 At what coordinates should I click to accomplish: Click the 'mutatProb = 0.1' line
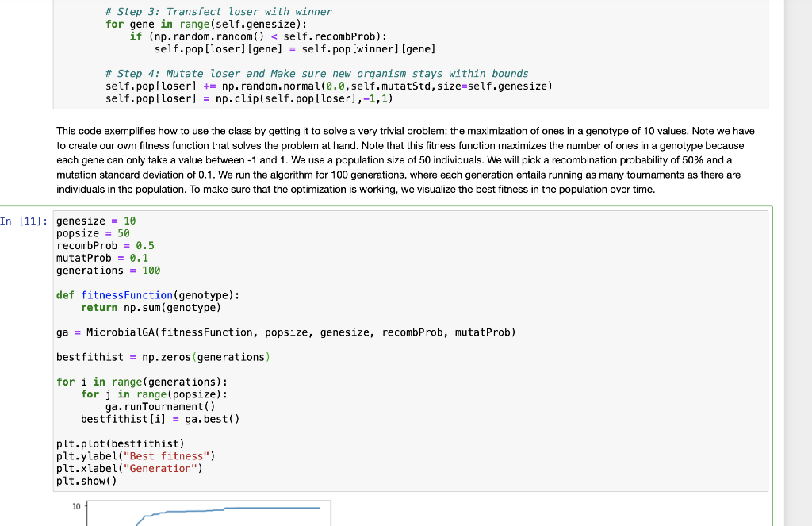(102, 258)
